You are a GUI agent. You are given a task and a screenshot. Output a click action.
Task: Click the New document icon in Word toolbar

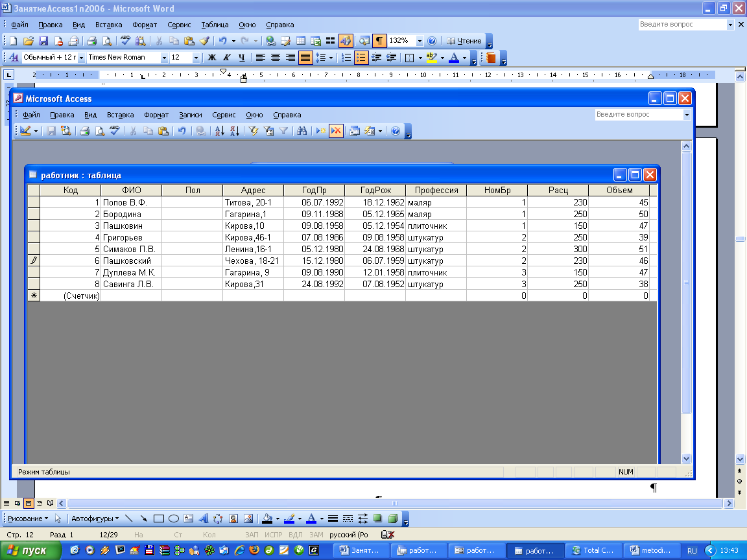(14, 41)
